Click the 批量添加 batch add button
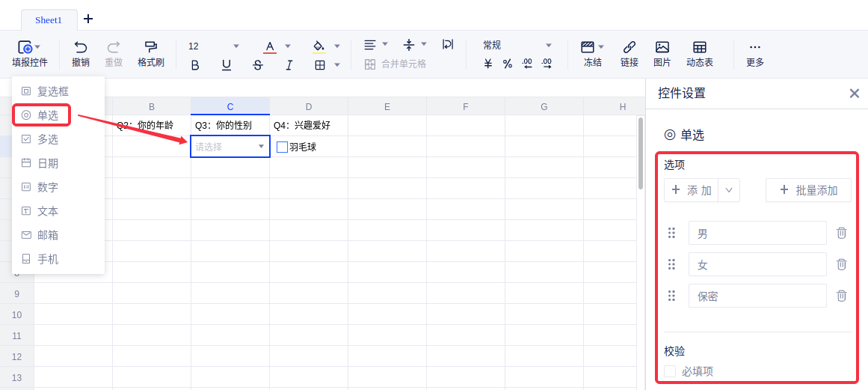 808,190
